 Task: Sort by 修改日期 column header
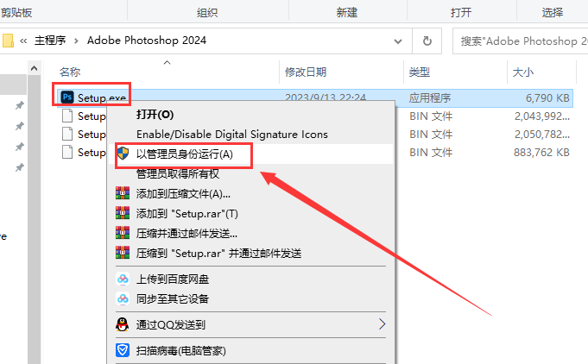[306, 72]
